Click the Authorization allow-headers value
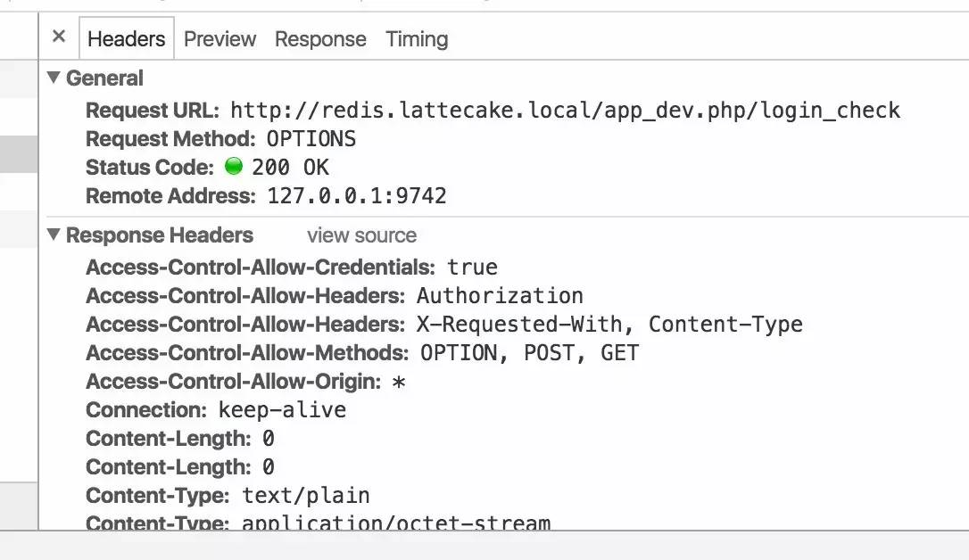 pyautogui.click(x=500, y=296)
